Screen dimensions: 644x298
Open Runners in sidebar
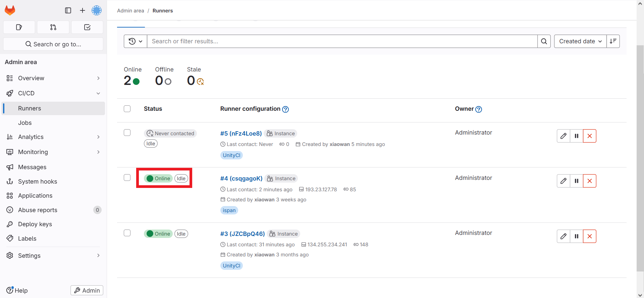point(53,108)
